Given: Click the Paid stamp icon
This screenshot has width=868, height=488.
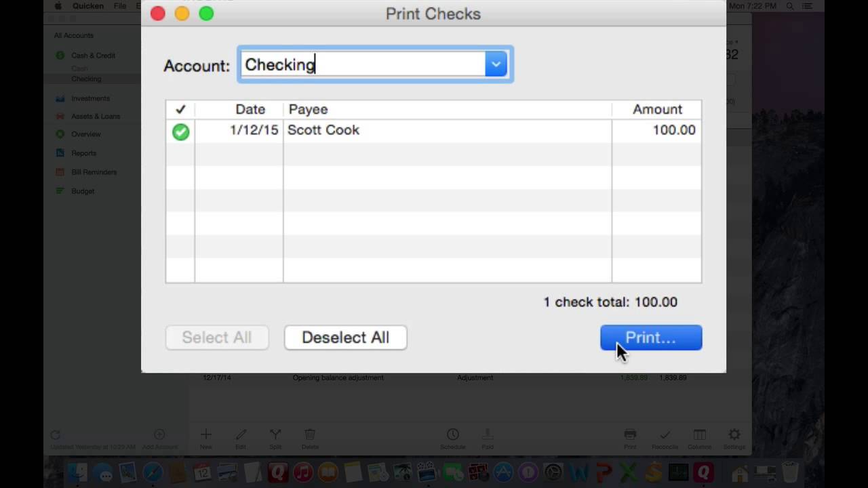Looking at the screenshot, I should 488,434.
